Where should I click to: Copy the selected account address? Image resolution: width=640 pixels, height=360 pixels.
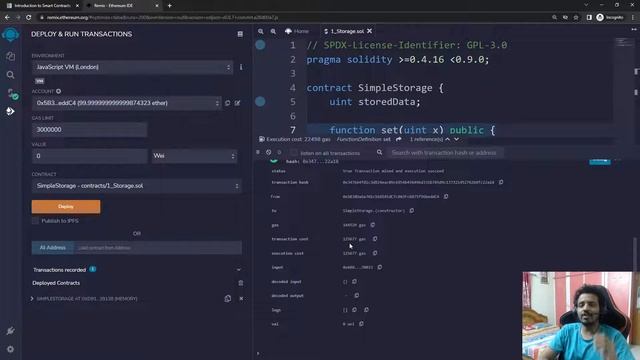pyautogui.click(x=228, y=103)
